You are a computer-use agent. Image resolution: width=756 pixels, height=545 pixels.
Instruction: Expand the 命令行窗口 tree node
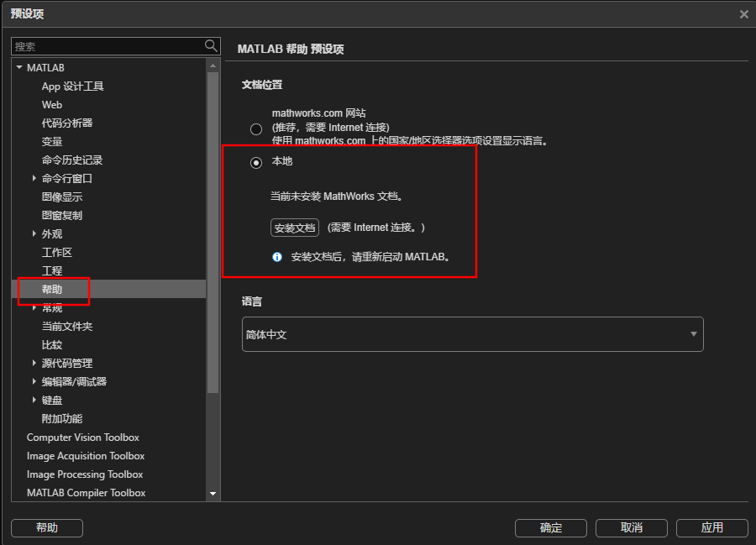point(34,178)
